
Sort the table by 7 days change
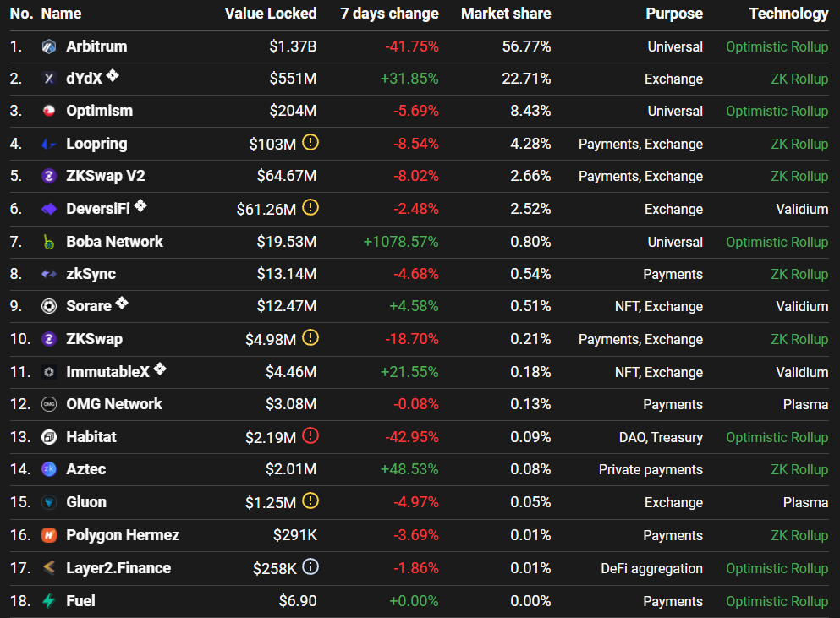pos(389,14)
